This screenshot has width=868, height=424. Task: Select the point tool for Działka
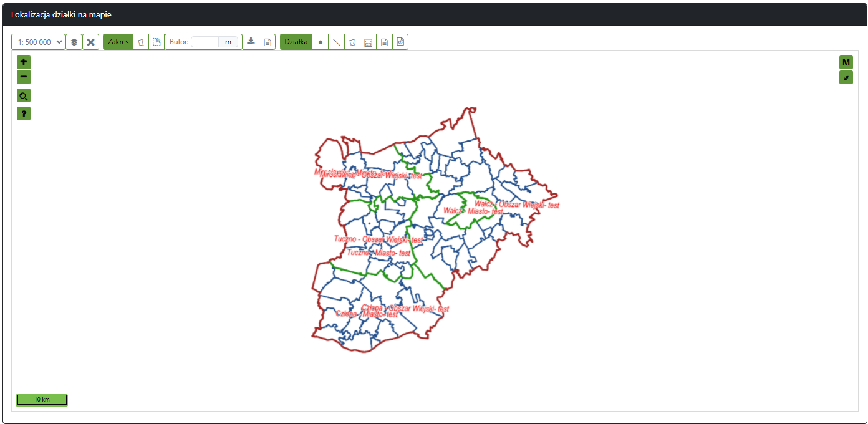(x=321, y=42)
